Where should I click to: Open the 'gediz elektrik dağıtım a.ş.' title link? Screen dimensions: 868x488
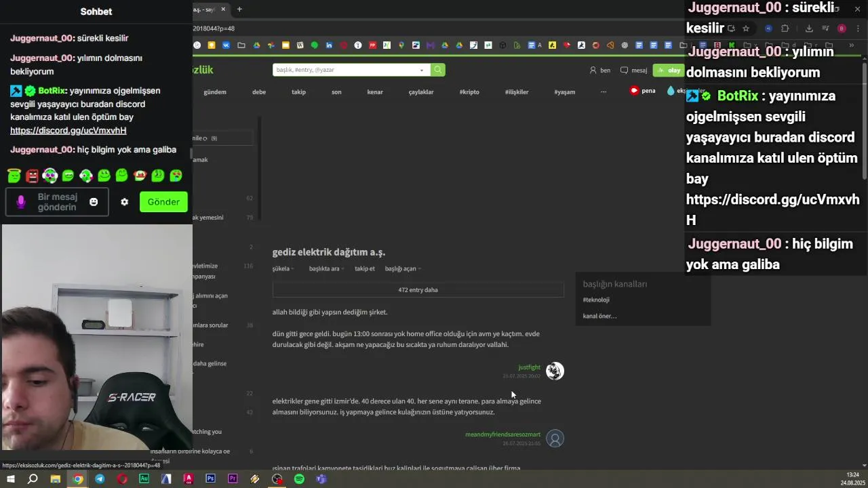[329, 252]
